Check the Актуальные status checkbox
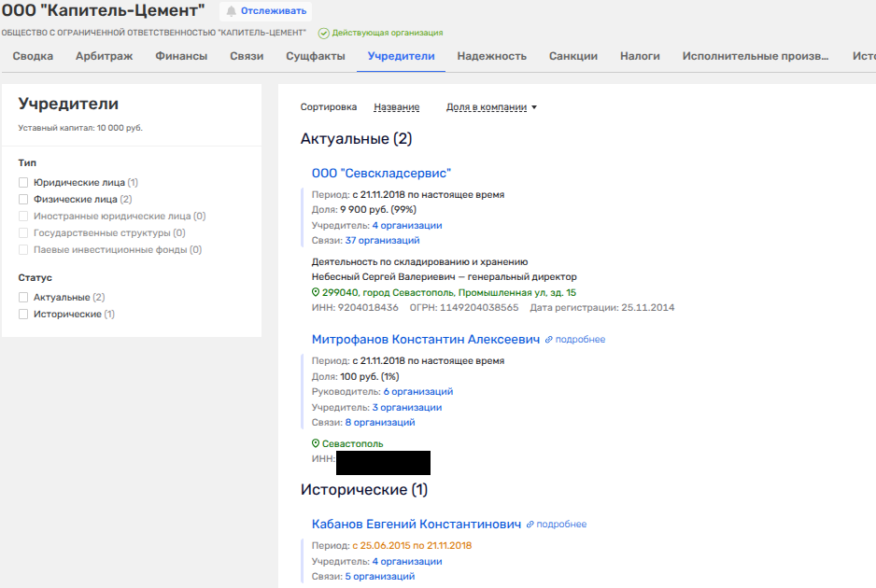Viewport: 876px width, 588px height. coord(23,298)
